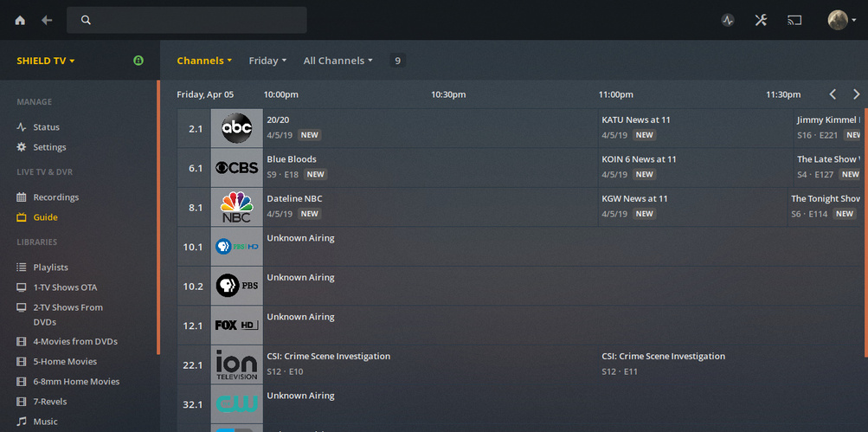Open the All Channels filter dropdown
Image resolution: width=868 pixels, height=432 pixels.
pos(338,61)
